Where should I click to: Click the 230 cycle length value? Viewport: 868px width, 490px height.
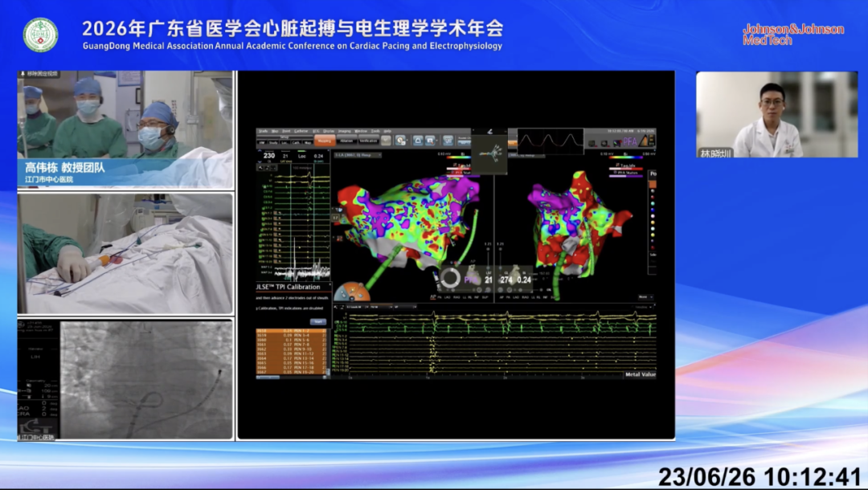click(268, 156)
